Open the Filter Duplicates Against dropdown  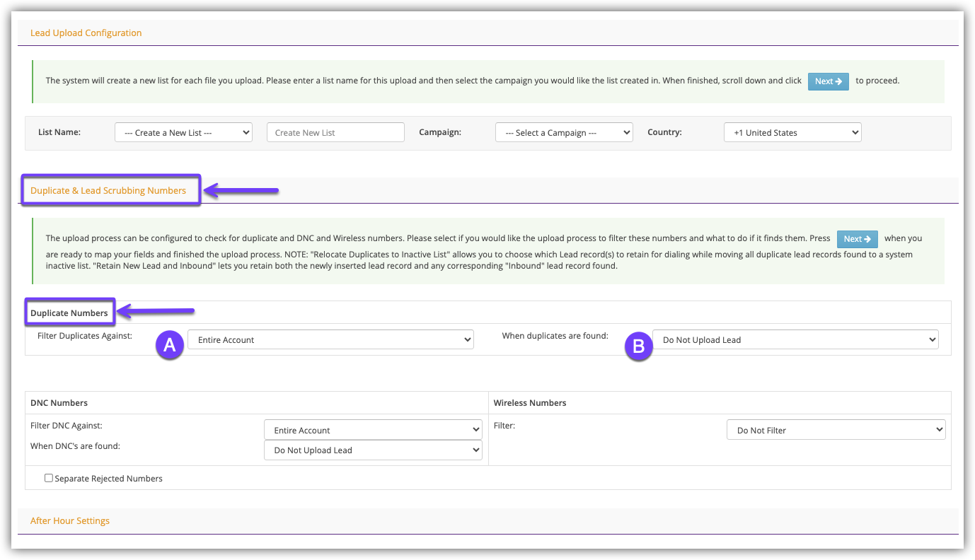pos(330,340)
